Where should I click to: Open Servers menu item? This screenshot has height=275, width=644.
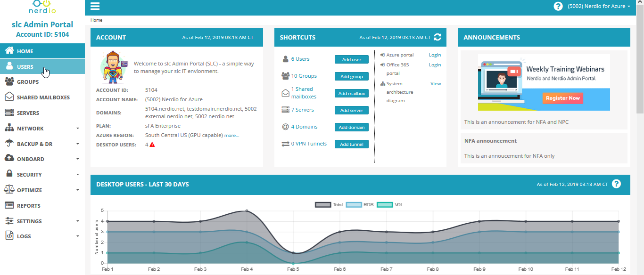pos(42,113)
